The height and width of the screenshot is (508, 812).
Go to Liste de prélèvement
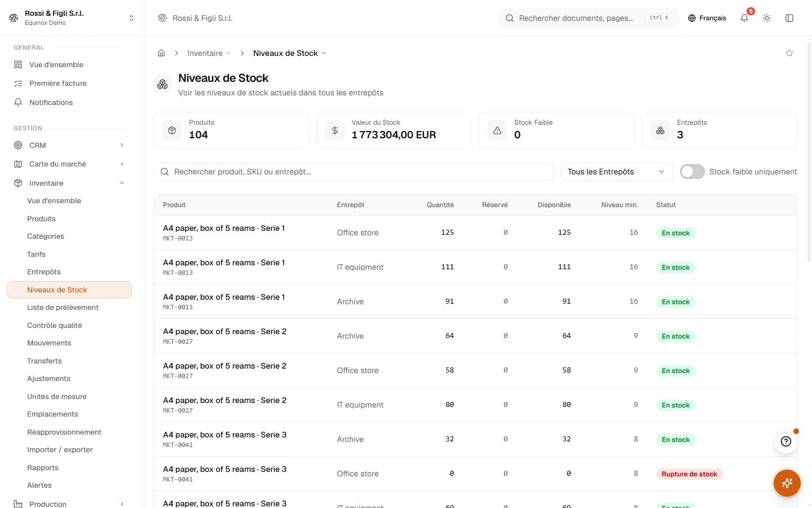[63, 307]
